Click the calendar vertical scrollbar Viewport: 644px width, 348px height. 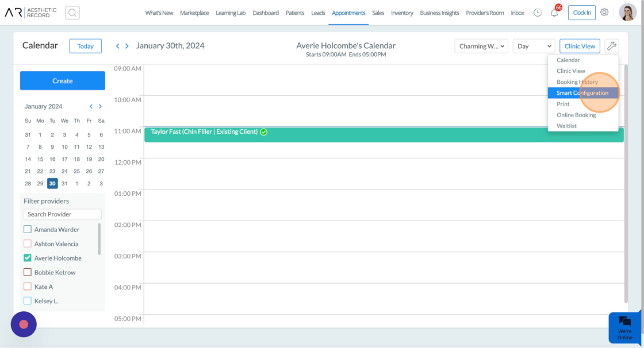point(626,183)
